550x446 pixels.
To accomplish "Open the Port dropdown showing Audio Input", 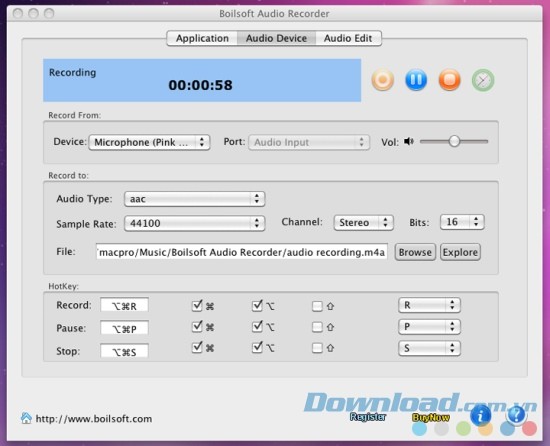I will [x=309, y=142].
